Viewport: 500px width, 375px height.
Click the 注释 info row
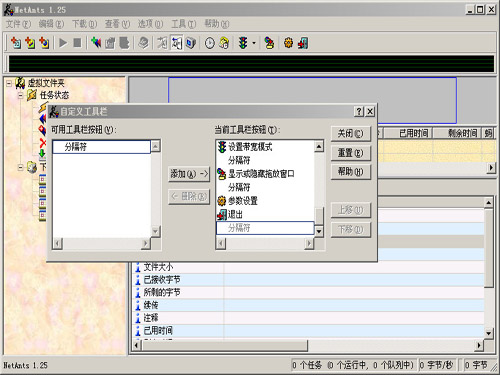(308, 318)
